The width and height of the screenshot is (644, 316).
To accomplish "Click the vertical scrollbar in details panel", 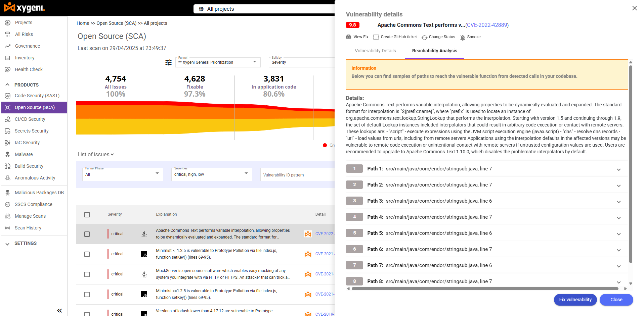I will [x=631, y=164].
